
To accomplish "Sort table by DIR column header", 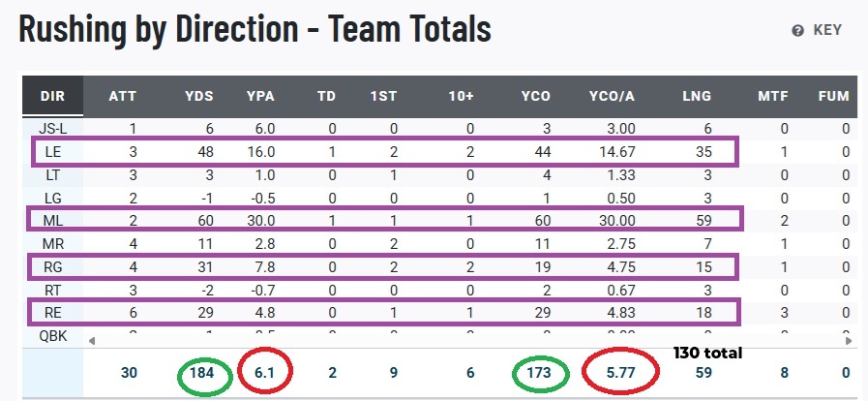I will 52,96.
